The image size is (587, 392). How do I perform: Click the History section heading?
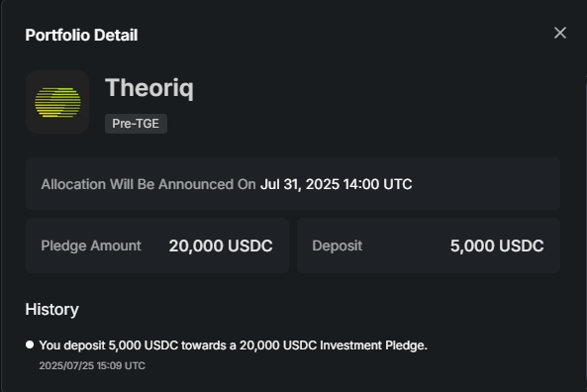click(52, 309)
